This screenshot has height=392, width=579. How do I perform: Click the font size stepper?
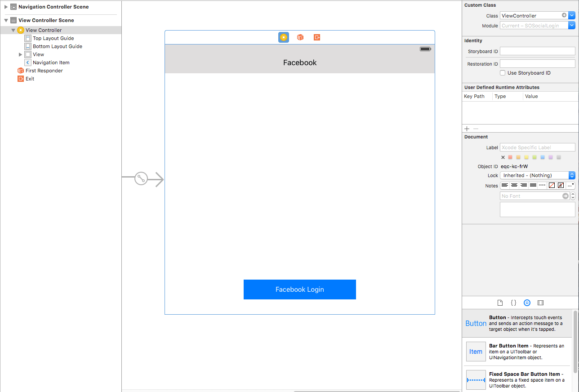coord(573,196)
